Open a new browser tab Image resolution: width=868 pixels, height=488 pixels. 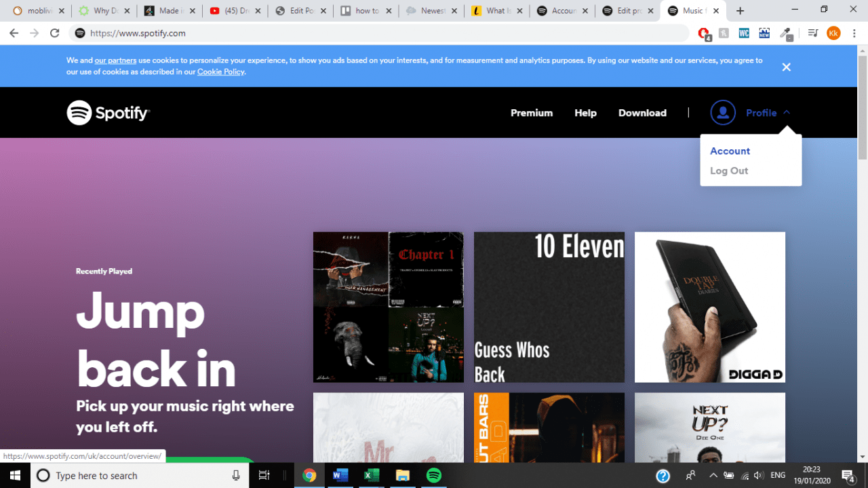[740, 11]
